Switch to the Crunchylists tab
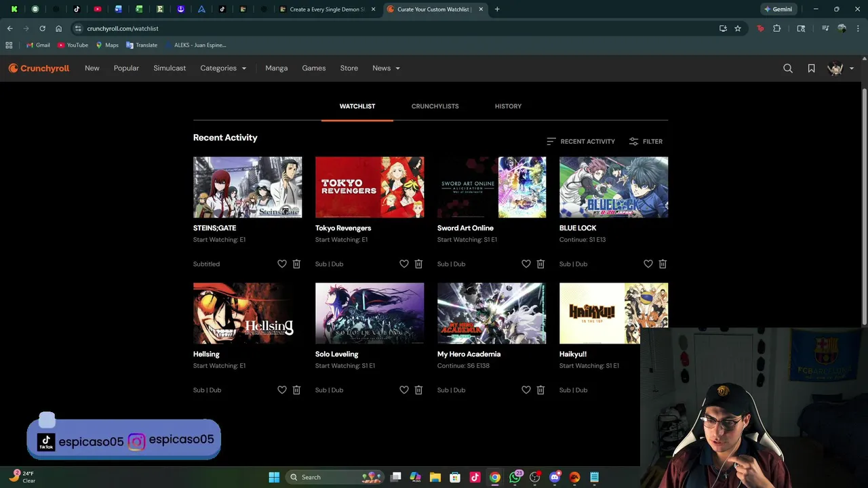 pyautogui.click(x=435, y=106)
